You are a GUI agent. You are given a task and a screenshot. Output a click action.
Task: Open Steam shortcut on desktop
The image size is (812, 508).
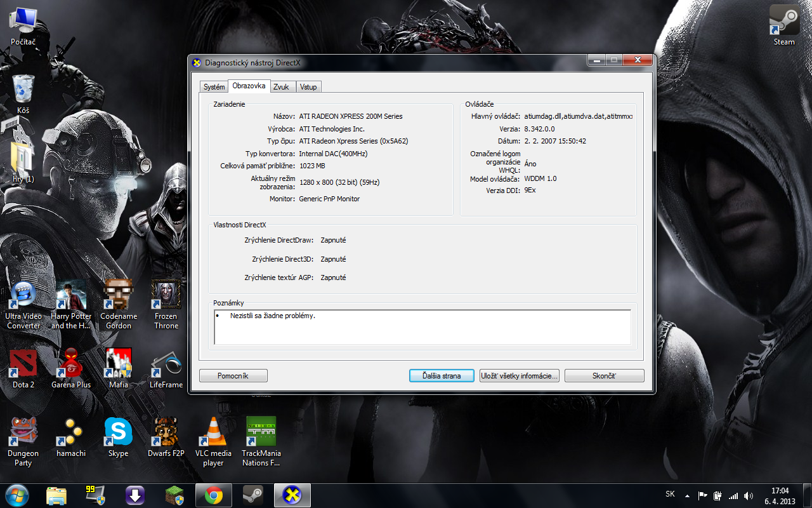point(784,25)
